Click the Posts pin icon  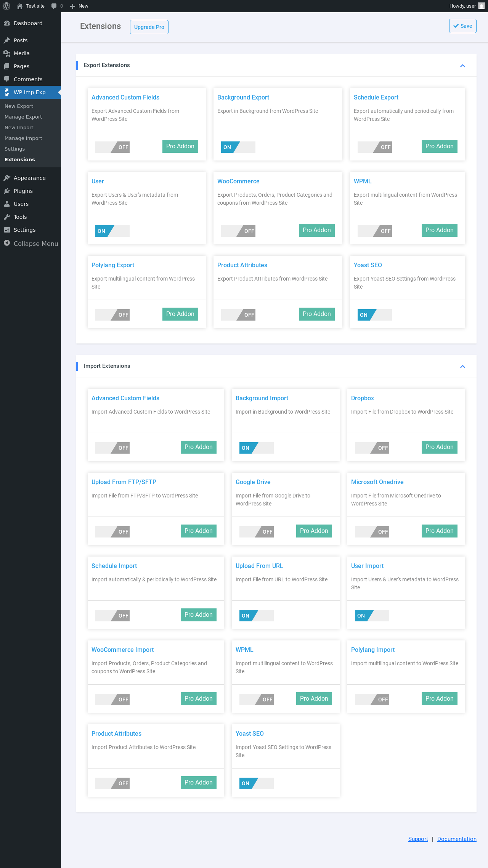tap(7, 40)
